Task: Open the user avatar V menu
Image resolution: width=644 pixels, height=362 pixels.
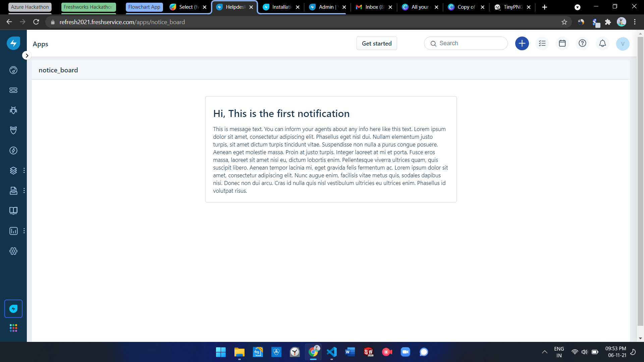Action: (623, 44)
